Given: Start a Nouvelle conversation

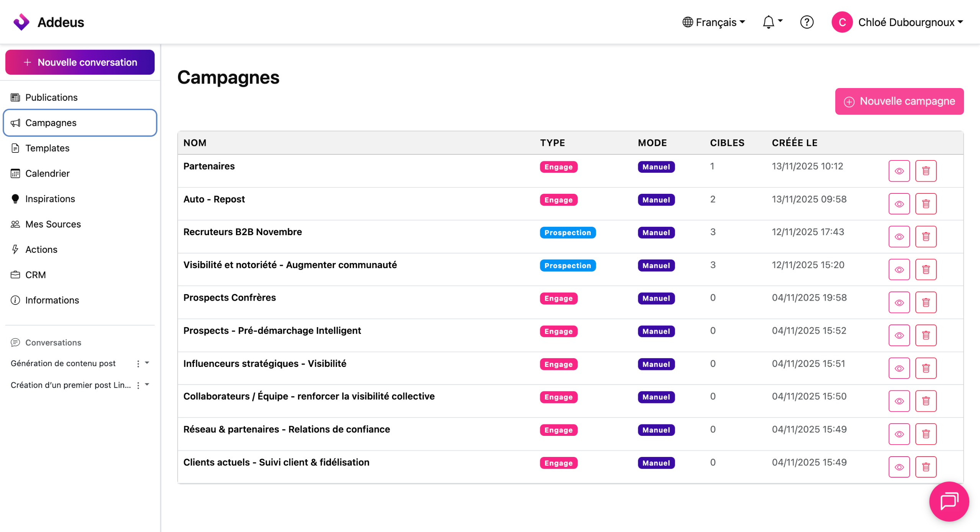Looking at the screenshot, I should pyautogui.click(x=80, y=62).
